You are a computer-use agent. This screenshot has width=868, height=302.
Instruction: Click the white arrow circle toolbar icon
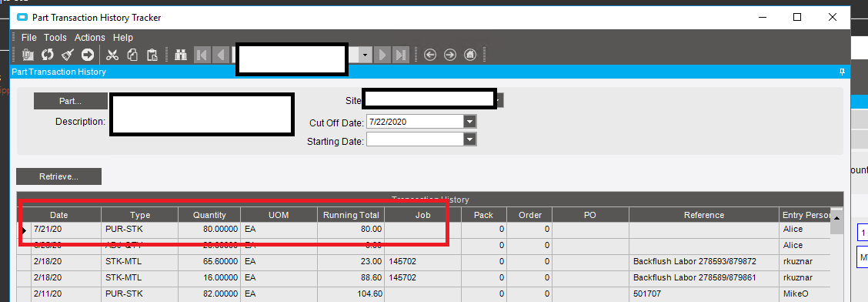click(88, 54)
